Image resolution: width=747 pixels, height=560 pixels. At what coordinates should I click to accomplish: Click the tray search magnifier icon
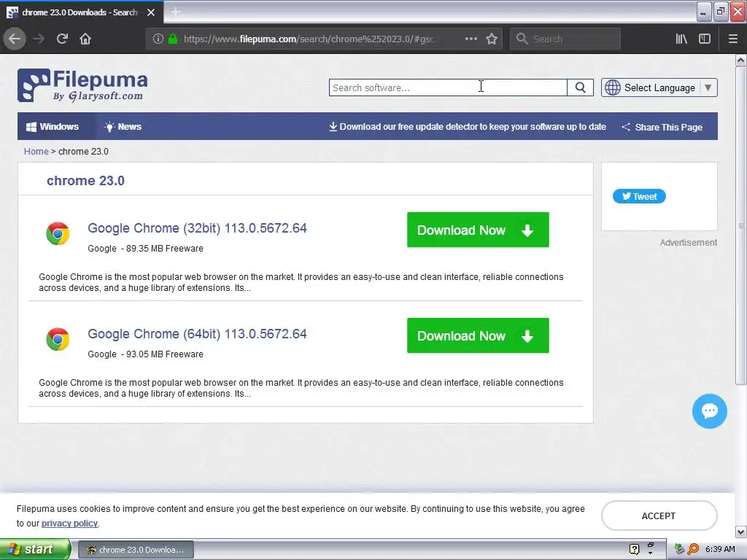(693, 549)
